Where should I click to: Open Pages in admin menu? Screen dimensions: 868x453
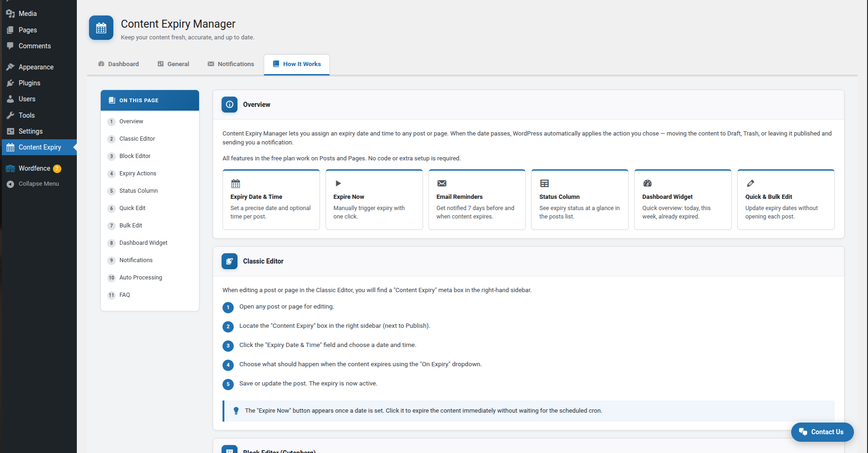(39, 30)
